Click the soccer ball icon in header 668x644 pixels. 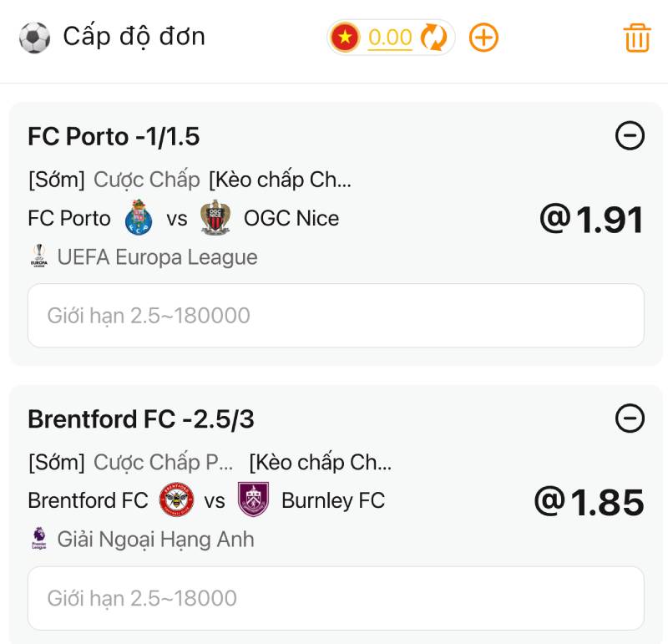click(x=34, y=38)
